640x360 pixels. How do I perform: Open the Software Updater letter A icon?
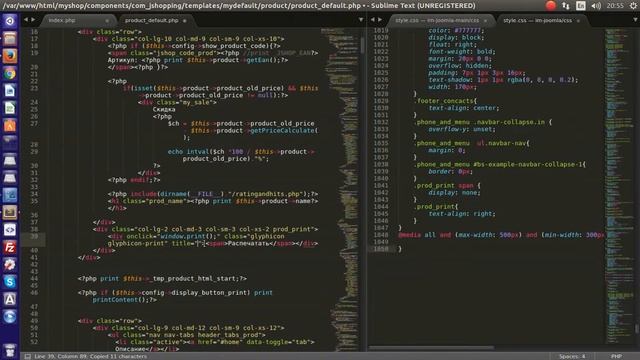[x=10, y=299]
